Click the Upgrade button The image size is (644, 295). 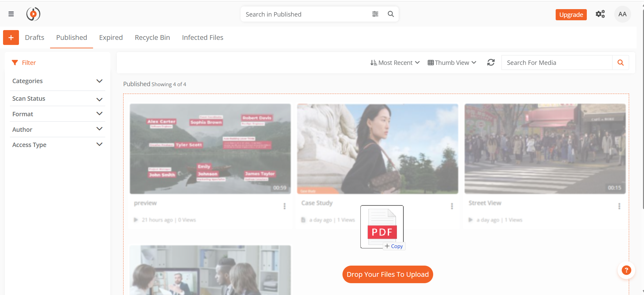[571, 15]
